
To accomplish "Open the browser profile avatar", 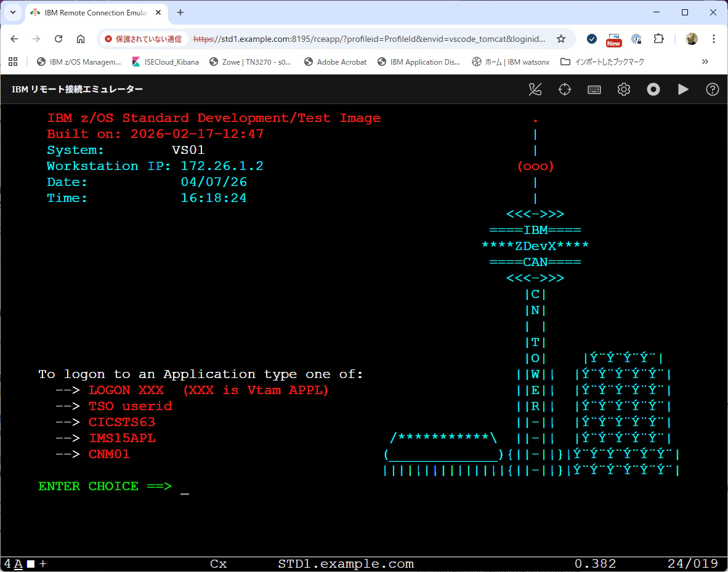I will click(691, 39).
